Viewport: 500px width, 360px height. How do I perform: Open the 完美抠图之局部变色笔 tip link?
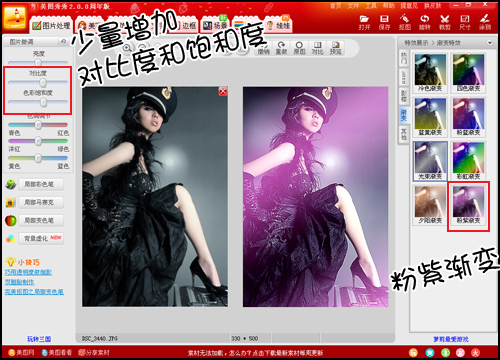tap(34, 292)
